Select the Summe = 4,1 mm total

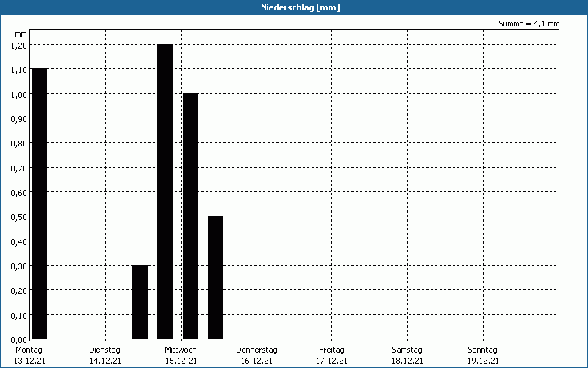pos(528,24)
